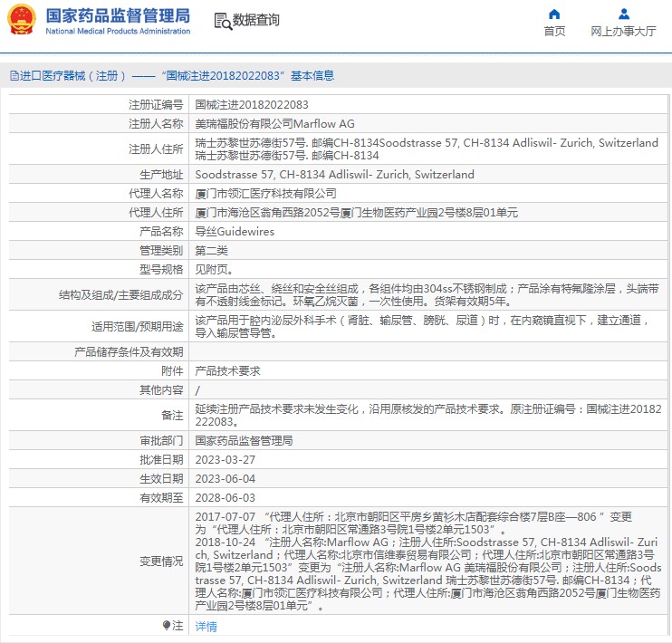The image size is (672, 643).
Task: Click the 见附页。 model specification value
Action: click(215, 270)
